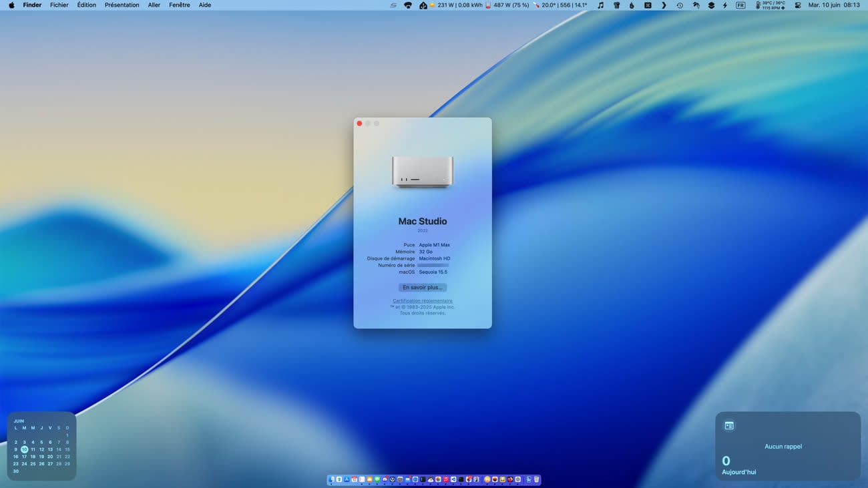Open Calendar from the Dock
The image size is (868, 488).
coord(355,479)
